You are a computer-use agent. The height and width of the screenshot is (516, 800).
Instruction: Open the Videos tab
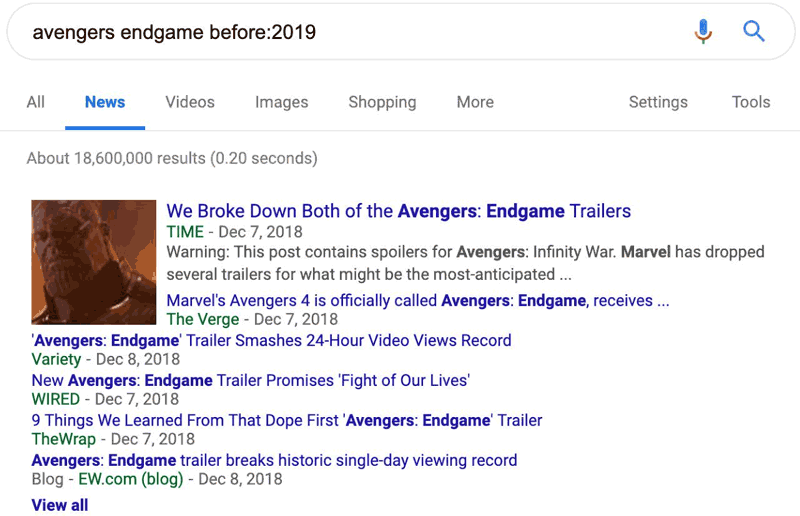coord(190,102)
